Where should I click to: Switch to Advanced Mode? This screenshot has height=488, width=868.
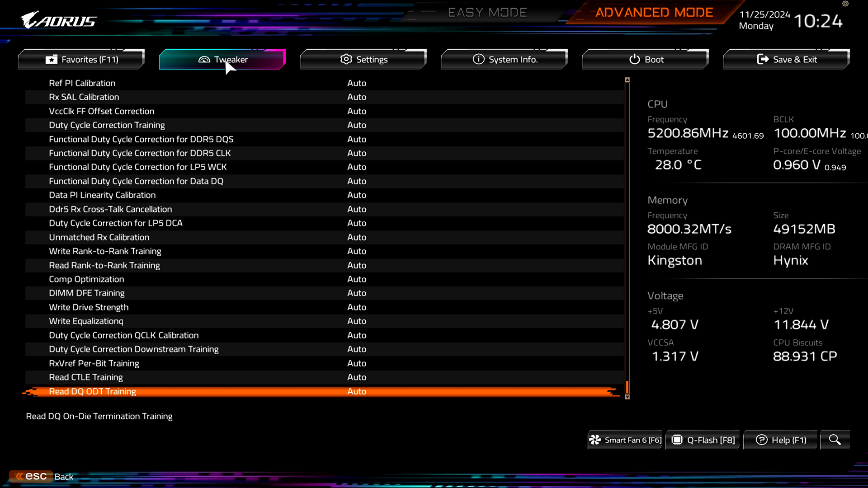coord(654,13)
